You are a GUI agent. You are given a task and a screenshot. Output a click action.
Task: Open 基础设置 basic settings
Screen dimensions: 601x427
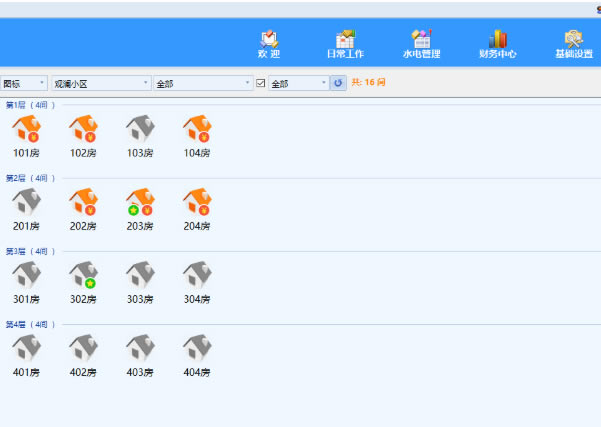[573, 44]
